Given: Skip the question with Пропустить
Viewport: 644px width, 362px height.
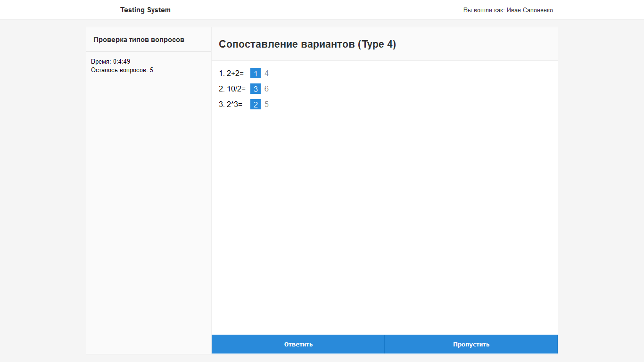Looking at the screenshot, I should (471, 344).
